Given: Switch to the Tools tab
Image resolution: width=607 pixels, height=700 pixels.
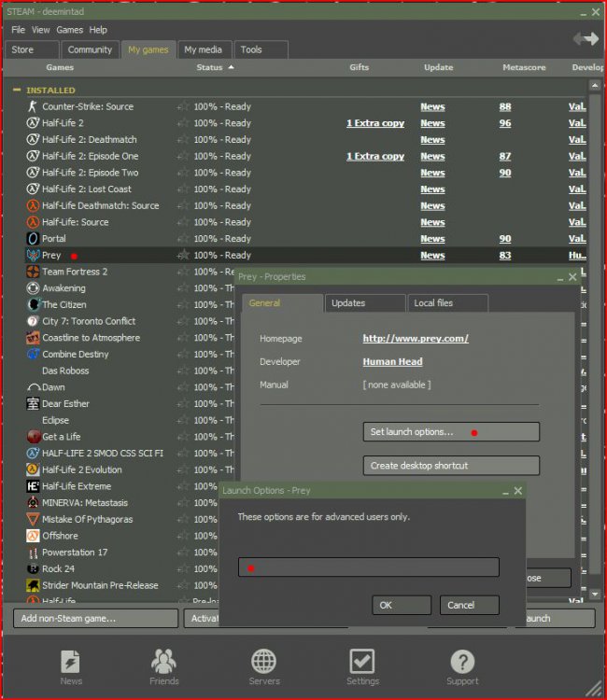Looking at the screenshot, I should 261,49.
